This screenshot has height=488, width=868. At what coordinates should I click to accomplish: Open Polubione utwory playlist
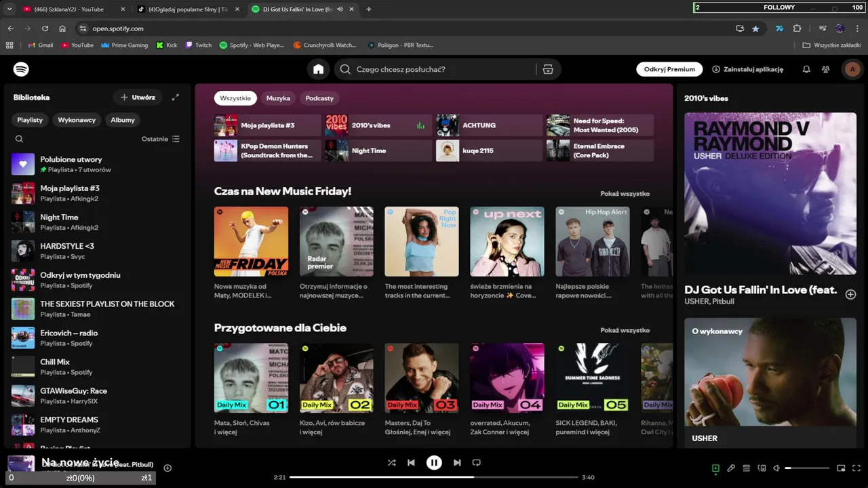pyautogui.click(x=98, y=164)
